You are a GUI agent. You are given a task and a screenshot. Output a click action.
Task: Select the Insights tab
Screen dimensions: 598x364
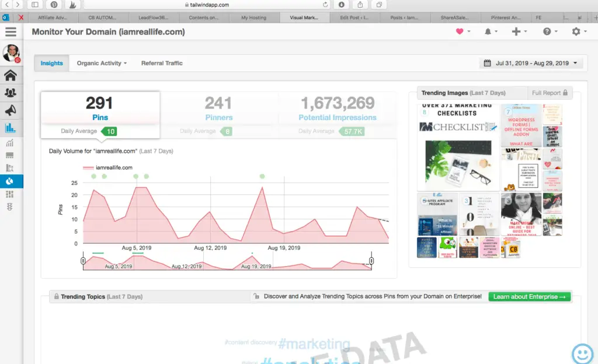51,63
